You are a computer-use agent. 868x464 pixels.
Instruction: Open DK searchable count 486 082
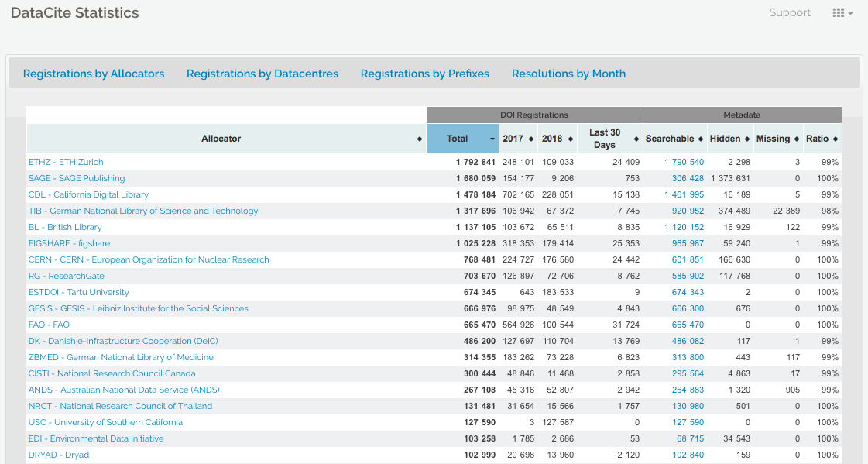click(x=688, y=341)
